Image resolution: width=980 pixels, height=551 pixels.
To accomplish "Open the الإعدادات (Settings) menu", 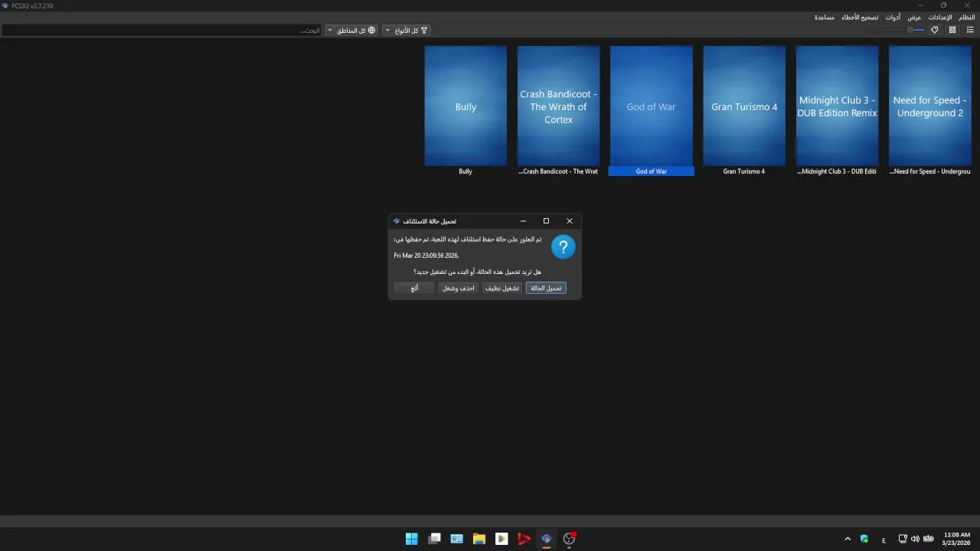I will pyautogui.click(x=940, y=17).
